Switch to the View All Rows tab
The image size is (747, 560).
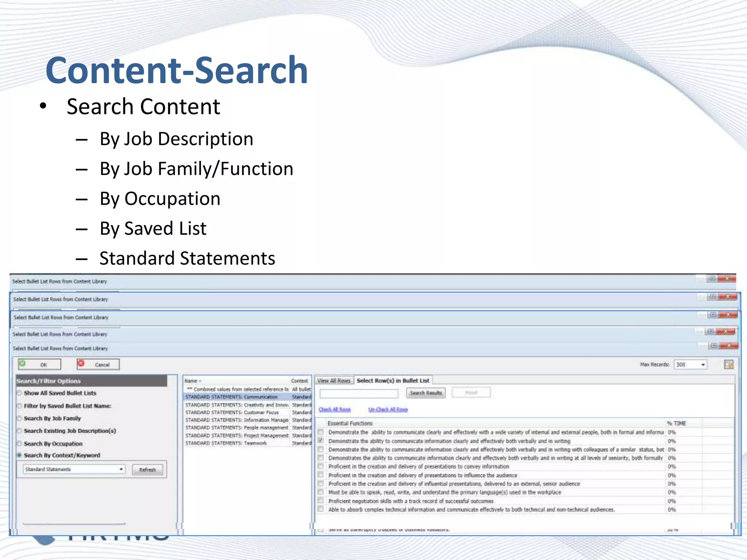334,381
